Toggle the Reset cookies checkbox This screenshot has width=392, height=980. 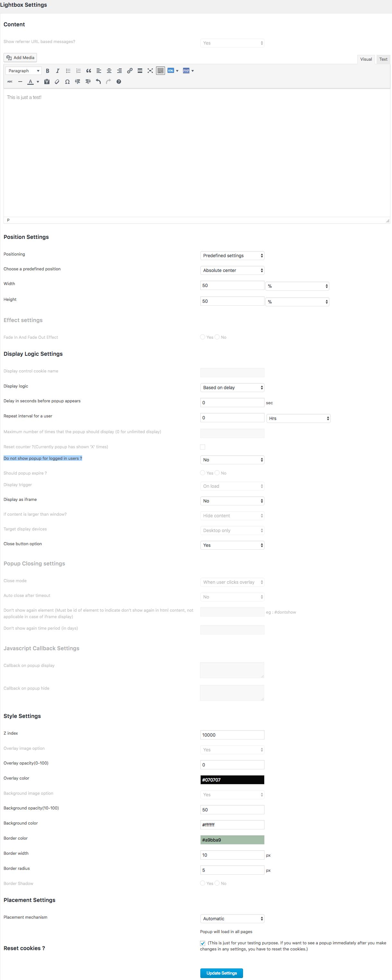203,943
